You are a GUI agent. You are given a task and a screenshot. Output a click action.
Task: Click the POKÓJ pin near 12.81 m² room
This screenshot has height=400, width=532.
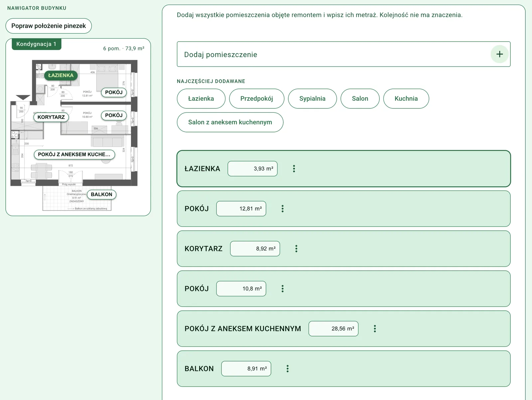(x=114, y=92)
